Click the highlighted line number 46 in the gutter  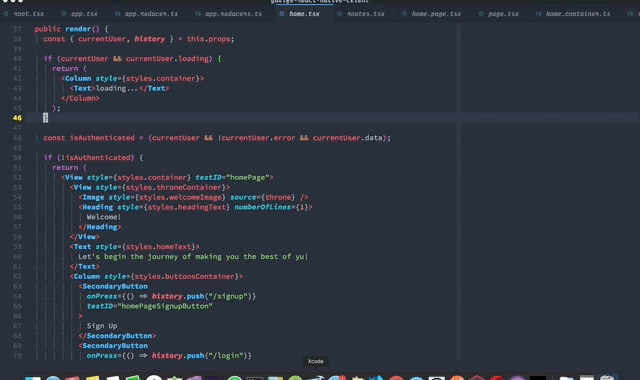[17, 118]
